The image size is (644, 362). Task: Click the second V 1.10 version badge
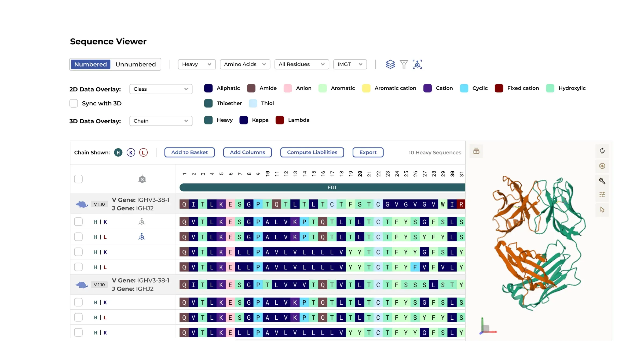(x=99, y=285)
